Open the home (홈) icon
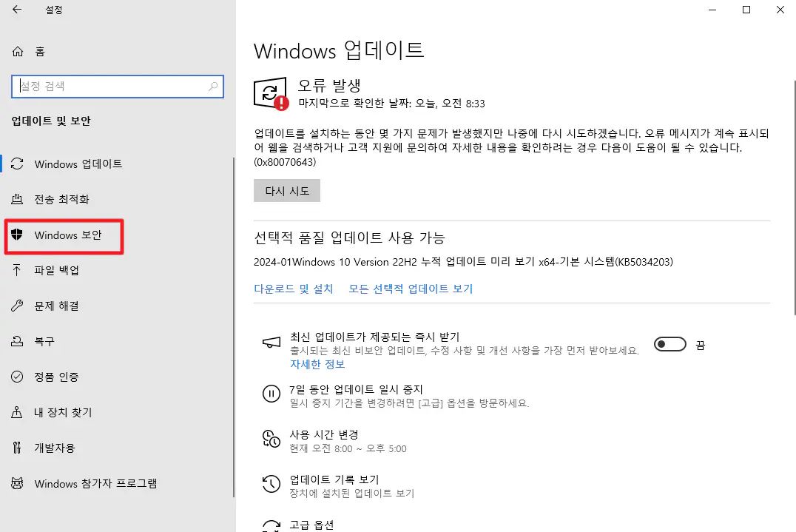This screenshot has height=532, width=796. point(18,51)
